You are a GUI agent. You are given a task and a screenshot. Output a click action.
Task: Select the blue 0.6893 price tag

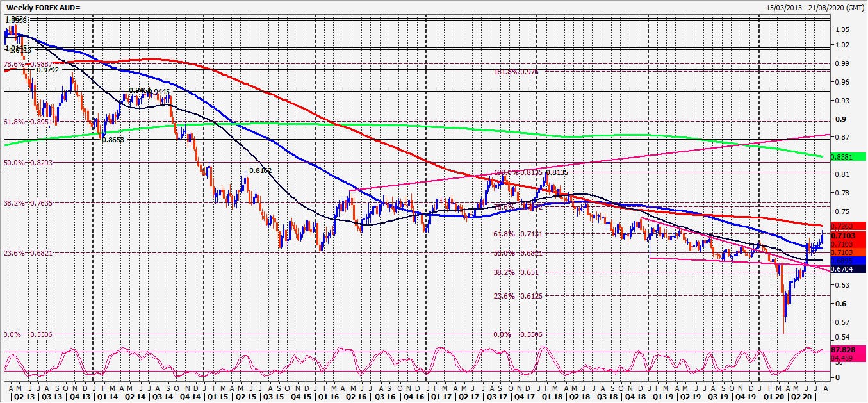pos(848,261)
